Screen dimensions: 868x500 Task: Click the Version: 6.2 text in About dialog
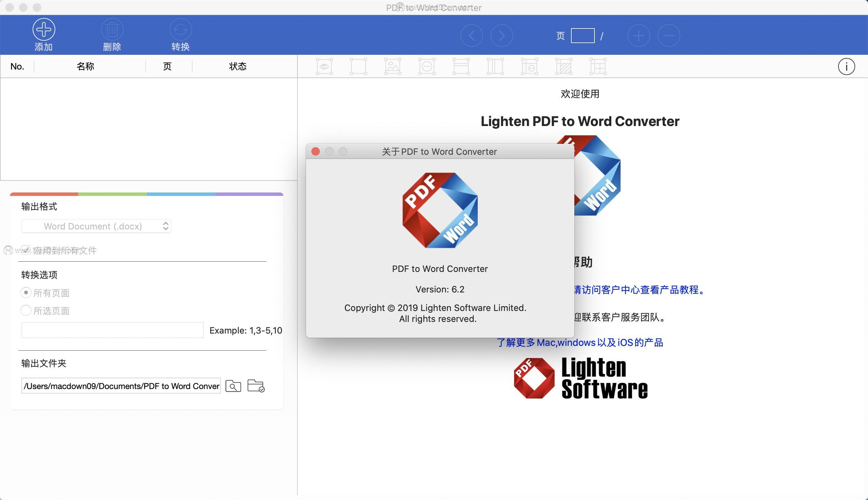click(440, 289)
